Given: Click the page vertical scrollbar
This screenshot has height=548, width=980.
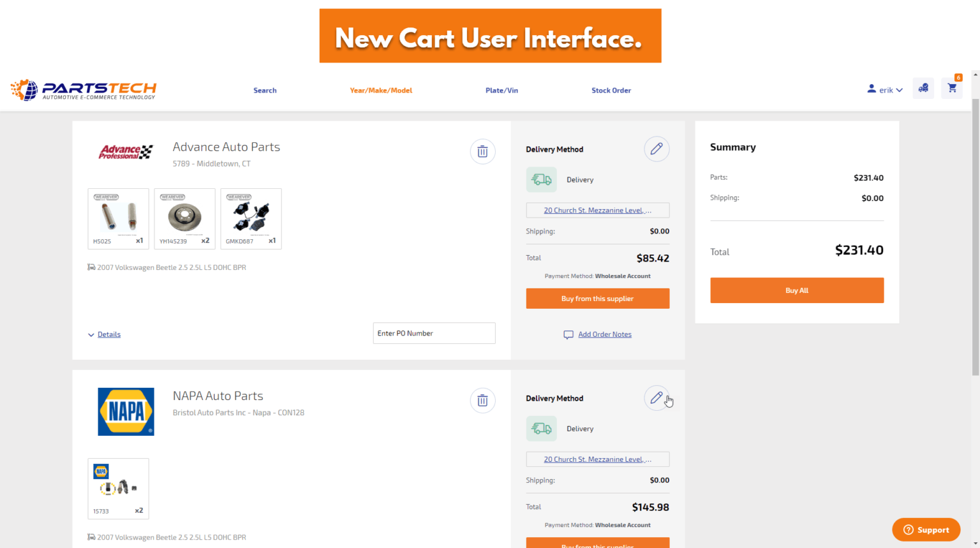Looking at the screenshot, I should pyautogui.click(x=976, y=238).
